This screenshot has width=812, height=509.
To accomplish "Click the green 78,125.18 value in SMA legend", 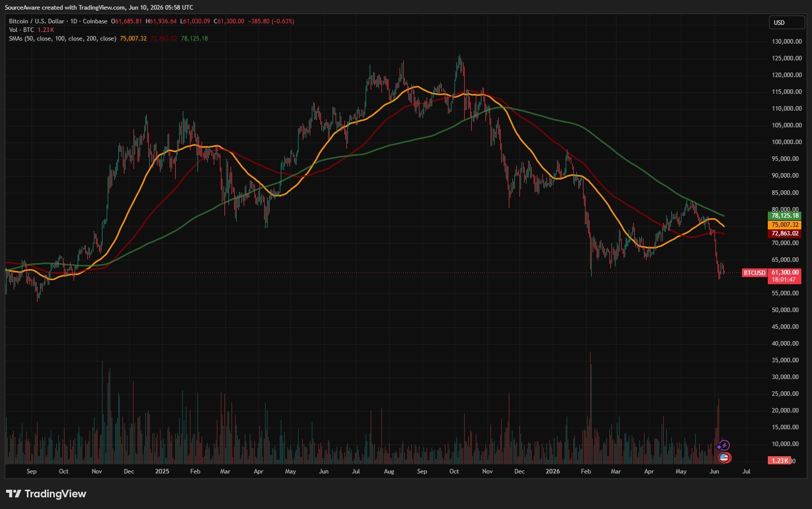I will click(x=194, y=39).
